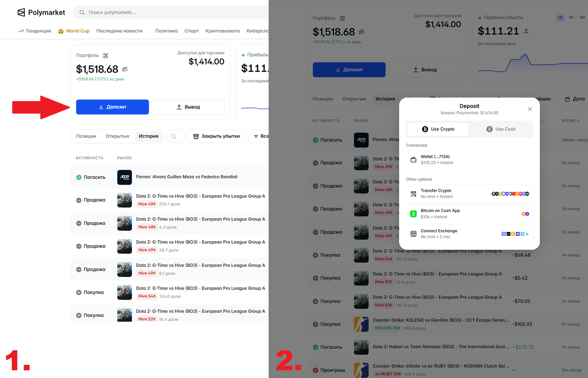Click share icon next to $111.21 profit
This screenshot has width=588, height=378.
click(526, 31)
